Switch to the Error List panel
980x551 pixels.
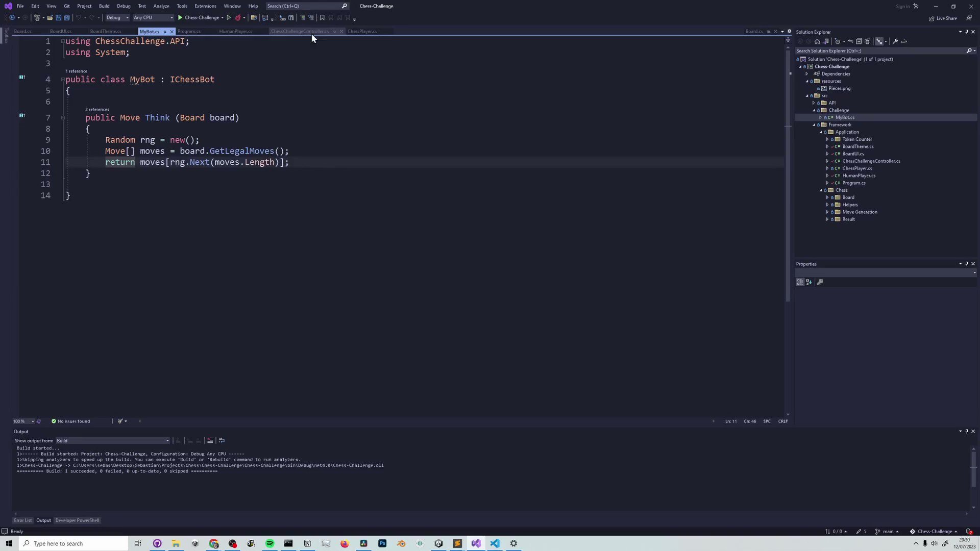[22, 520]
